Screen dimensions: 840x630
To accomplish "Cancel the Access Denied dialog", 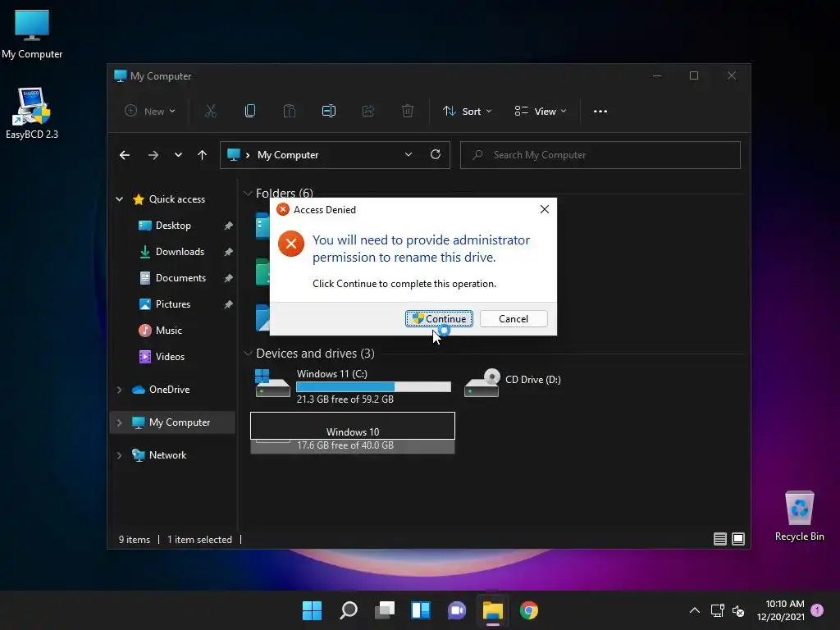I will (x=514, y=319).
